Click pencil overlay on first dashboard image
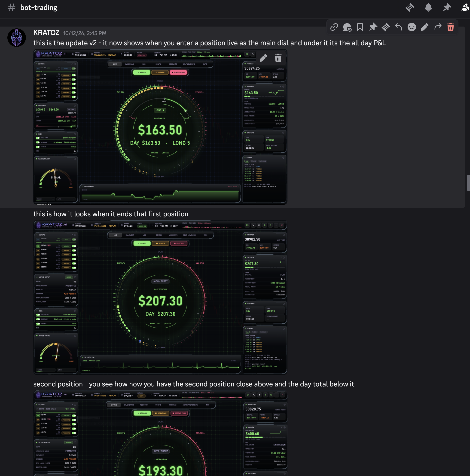470x476 pixels. [x=263, y=58]
